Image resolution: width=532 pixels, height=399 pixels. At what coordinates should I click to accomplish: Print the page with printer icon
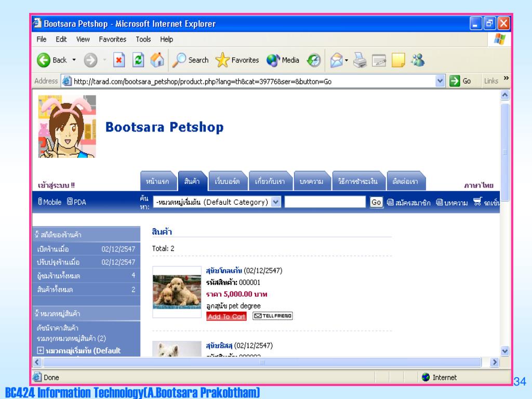(360, 60)
